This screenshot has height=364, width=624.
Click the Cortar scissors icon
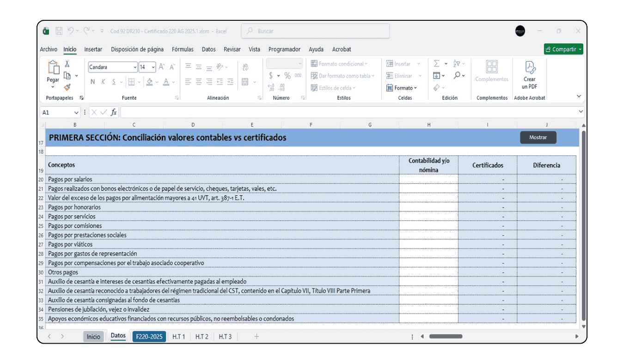tap(67, 64)
